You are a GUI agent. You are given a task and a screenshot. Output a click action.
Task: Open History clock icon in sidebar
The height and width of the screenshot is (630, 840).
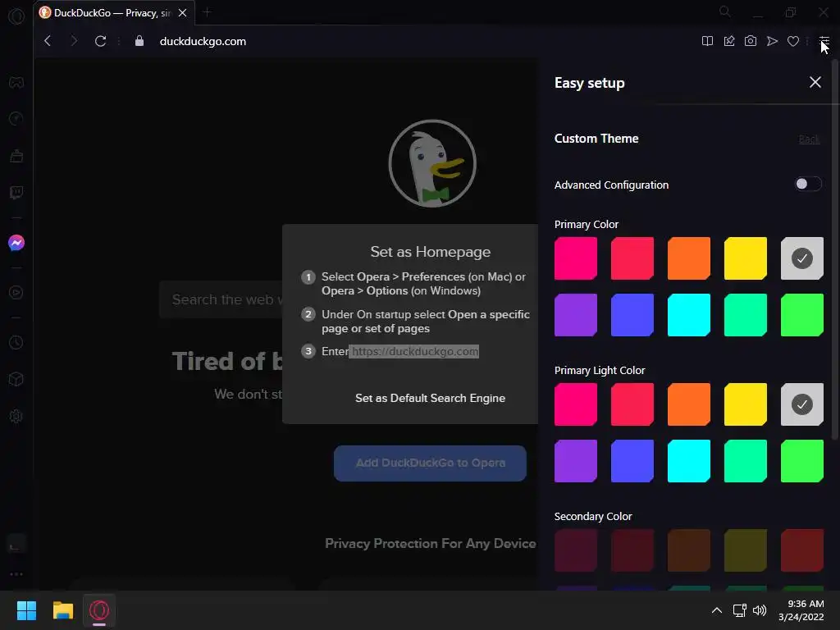tap(16, 342)
